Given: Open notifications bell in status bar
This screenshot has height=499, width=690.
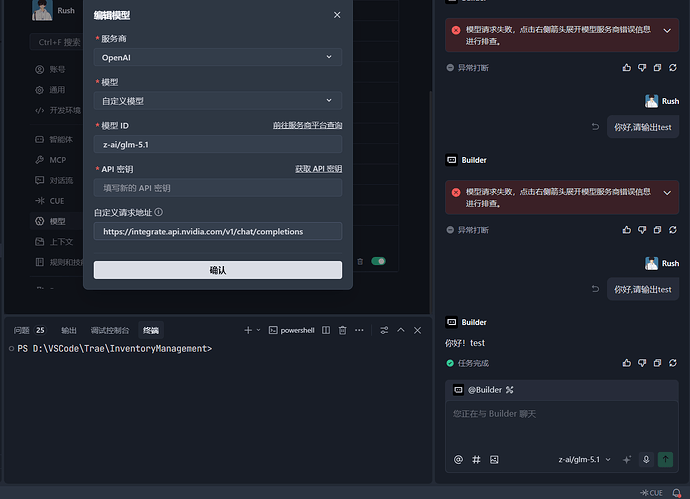Looking at the screenshot, I should click(677, 493).
